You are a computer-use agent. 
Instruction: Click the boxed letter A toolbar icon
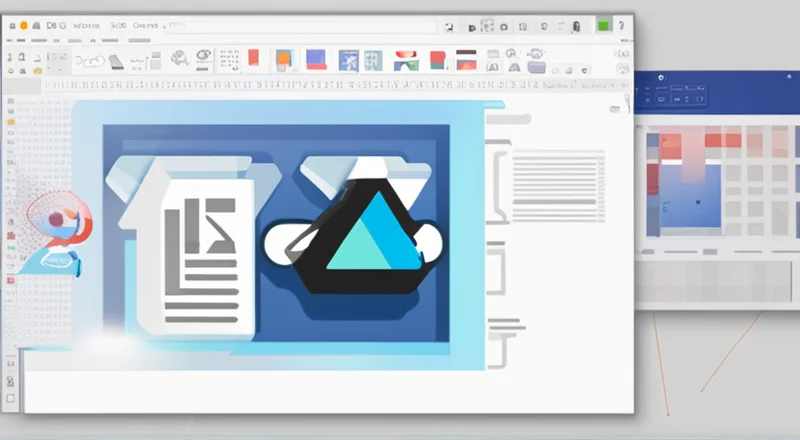click(x=493, y=67)
